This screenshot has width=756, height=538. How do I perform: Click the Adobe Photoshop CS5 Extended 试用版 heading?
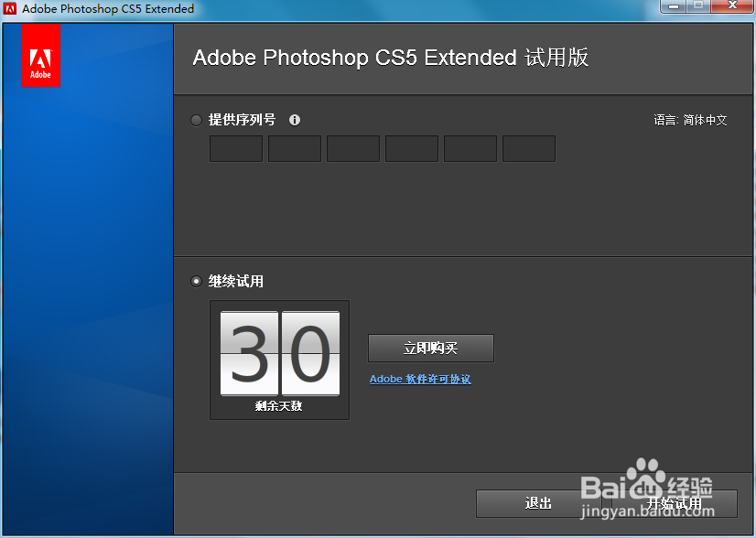click(391, 58)
